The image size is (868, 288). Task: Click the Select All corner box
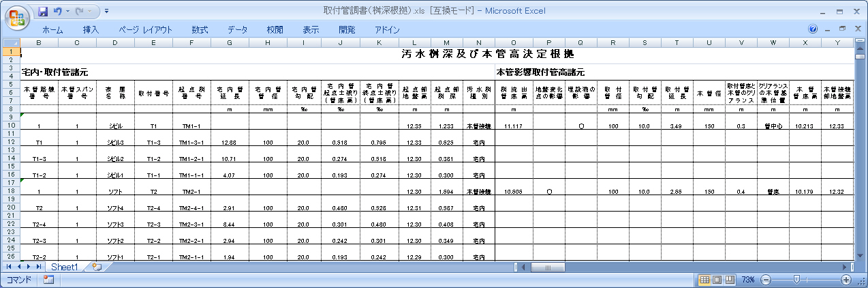(12, 43)
